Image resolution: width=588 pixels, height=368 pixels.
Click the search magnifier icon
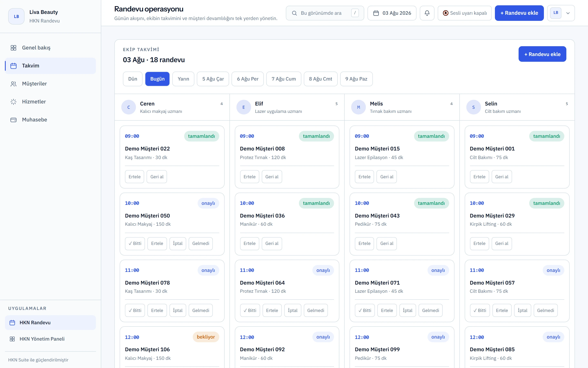(x=294, y=13)
